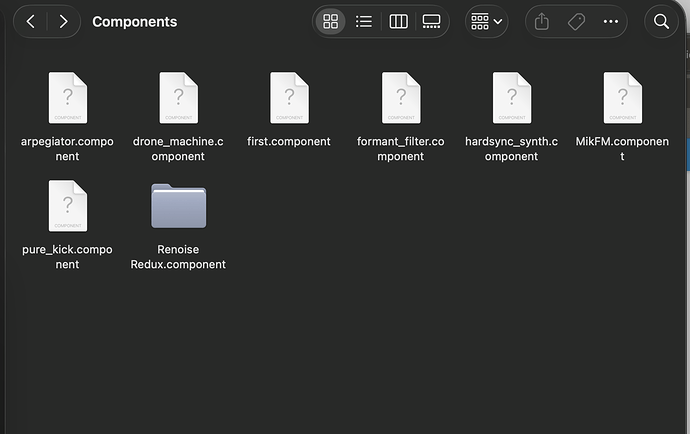Image resolution: width=690 pixels, height=434 pixels.
Task: Click the Share toolbar icon
Action: pos(543,21)
